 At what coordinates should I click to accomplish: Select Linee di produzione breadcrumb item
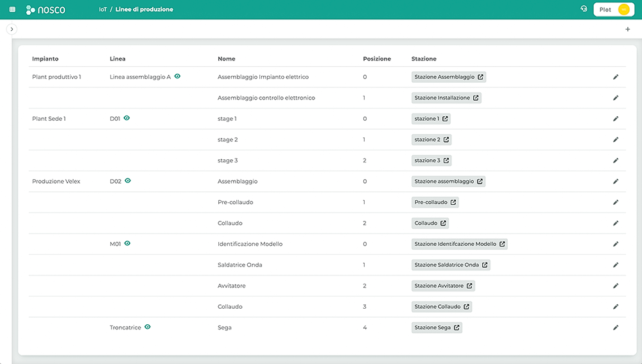pos(144,10)
